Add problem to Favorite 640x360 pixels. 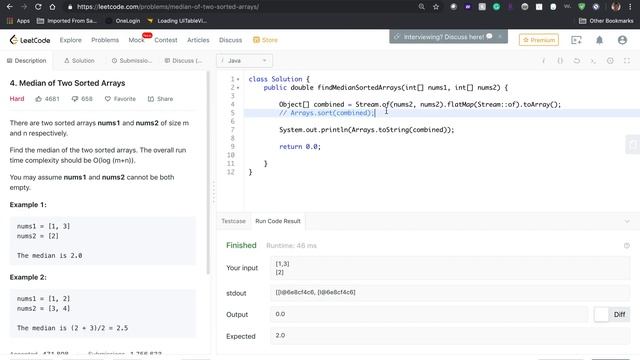coord(120,99)
